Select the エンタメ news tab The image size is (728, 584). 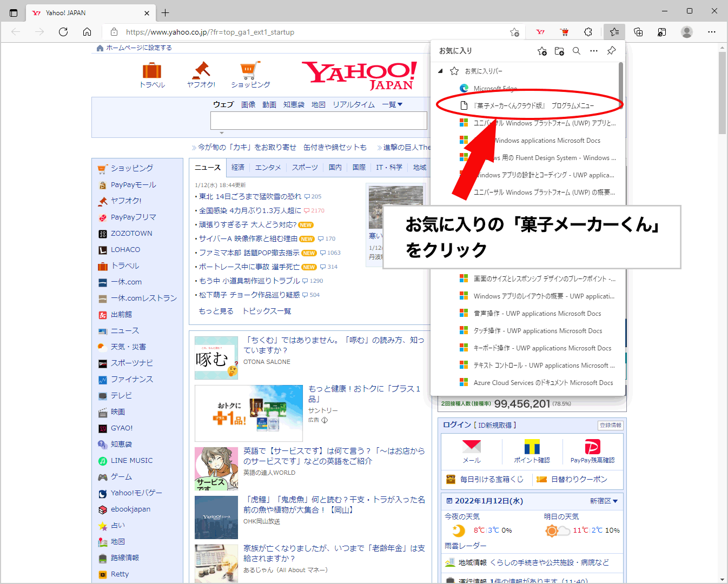point(268,167)
